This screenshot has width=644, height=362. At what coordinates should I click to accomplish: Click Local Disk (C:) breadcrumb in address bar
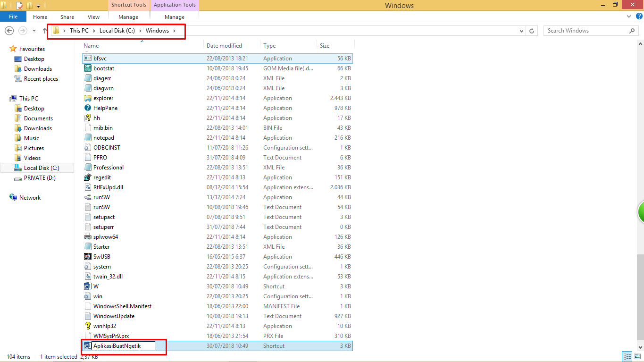click(x=117, y=31)
